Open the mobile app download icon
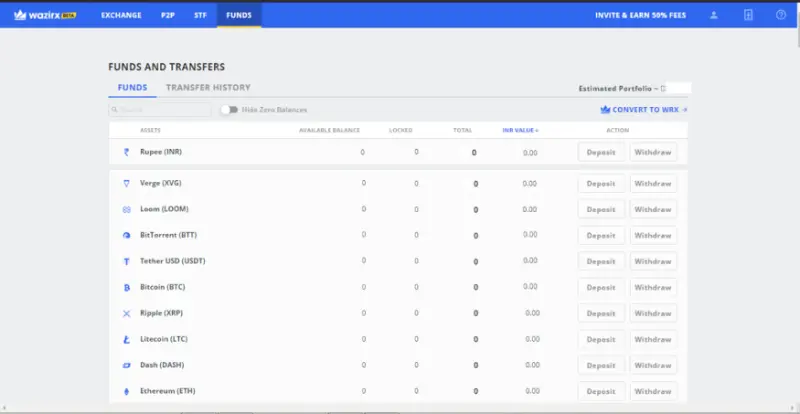The height and width of the screenshot is (414, 800). tap(748, 15)
